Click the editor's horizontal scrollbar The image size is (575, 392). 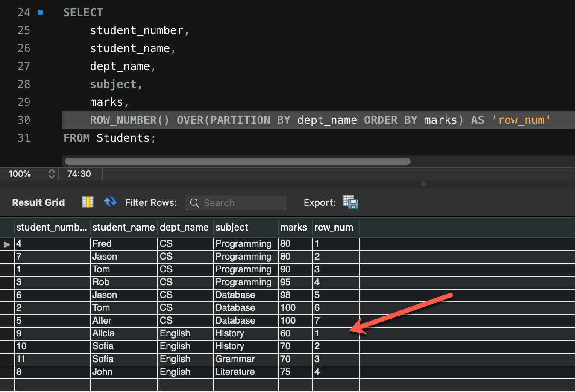(x=237, y=161)
